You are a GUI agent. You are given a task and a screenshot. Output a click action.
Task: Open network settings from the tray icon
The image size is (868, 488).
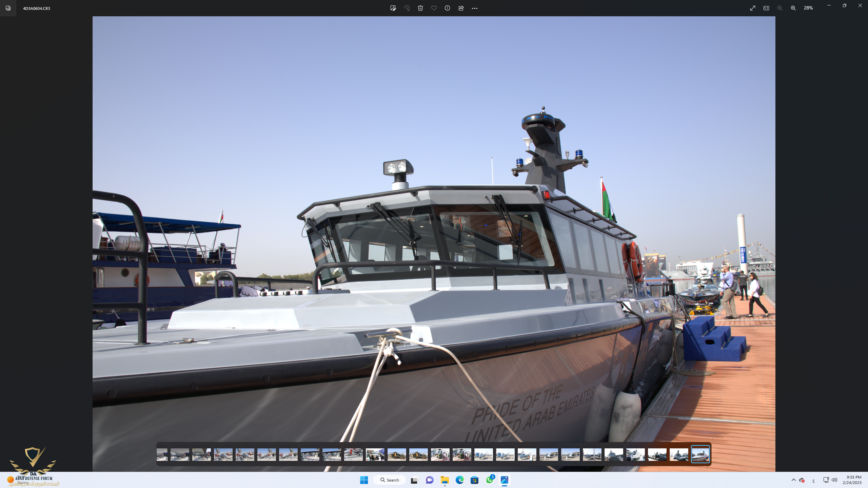(x=826, y=480)
